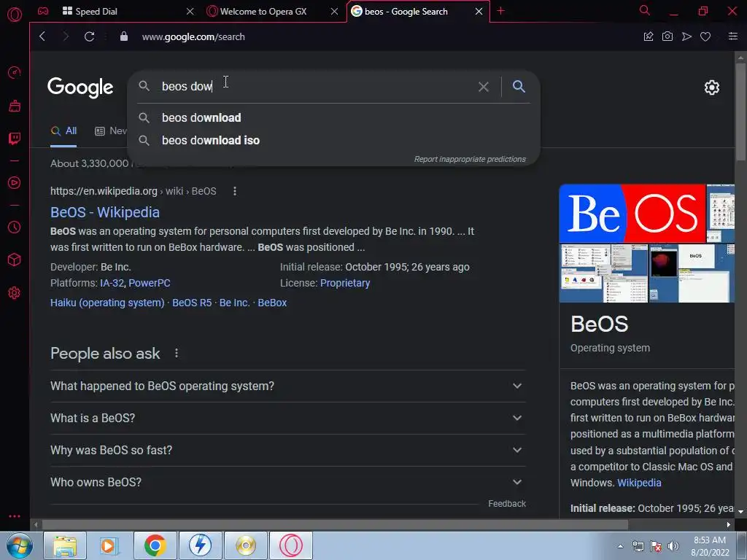Viewport: 747px width, 560px height.
Task: View site security lock info
Action: tap(124, 36)
